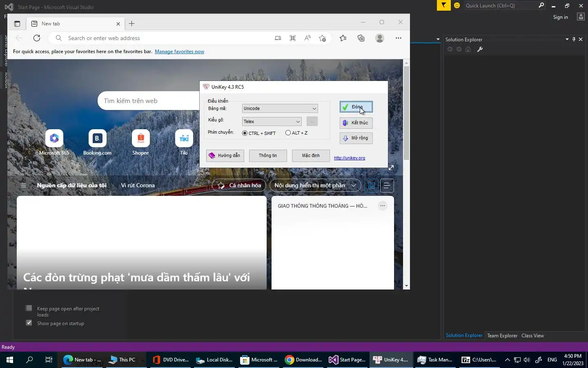Switch feed to list layout view

[x=387, y=186]
